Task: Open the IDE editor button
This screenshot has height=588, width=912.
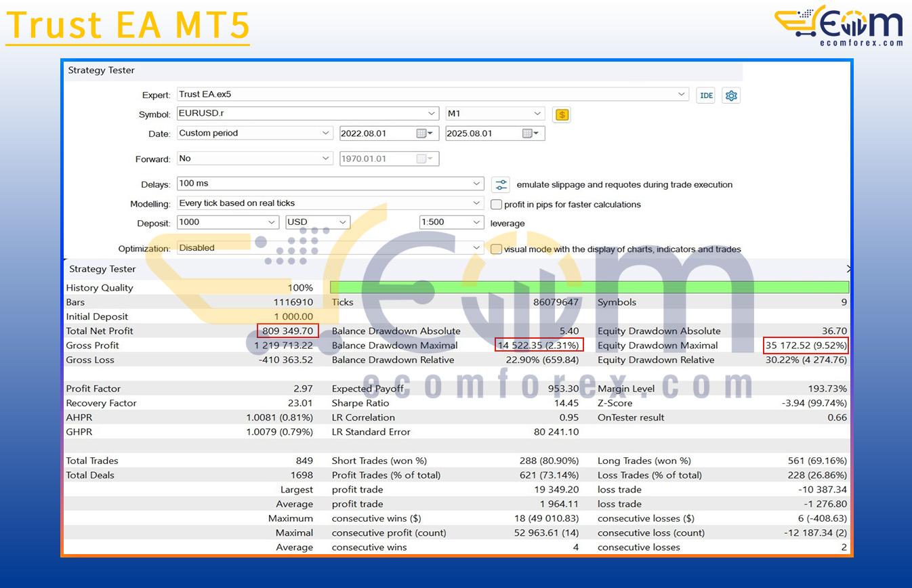Action: pyautogui.click(x=705, y=96)
